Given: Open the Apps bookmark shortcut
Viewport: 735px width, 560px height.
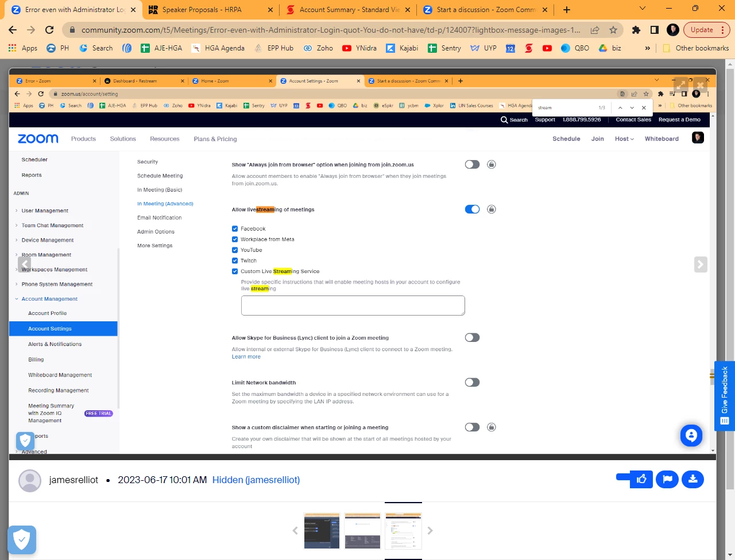Looking at the screenshot, I should (23, 48).
